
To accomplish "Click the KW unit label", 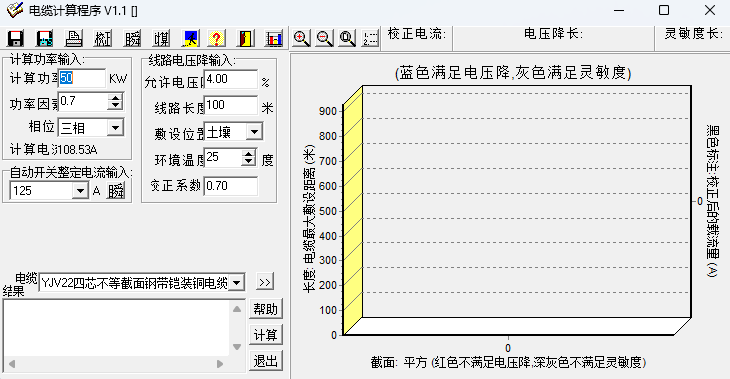I will point(118,79).
